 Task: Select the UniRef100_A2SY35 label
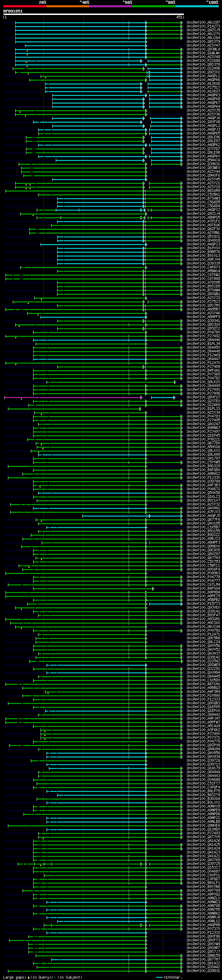(203, 110)
